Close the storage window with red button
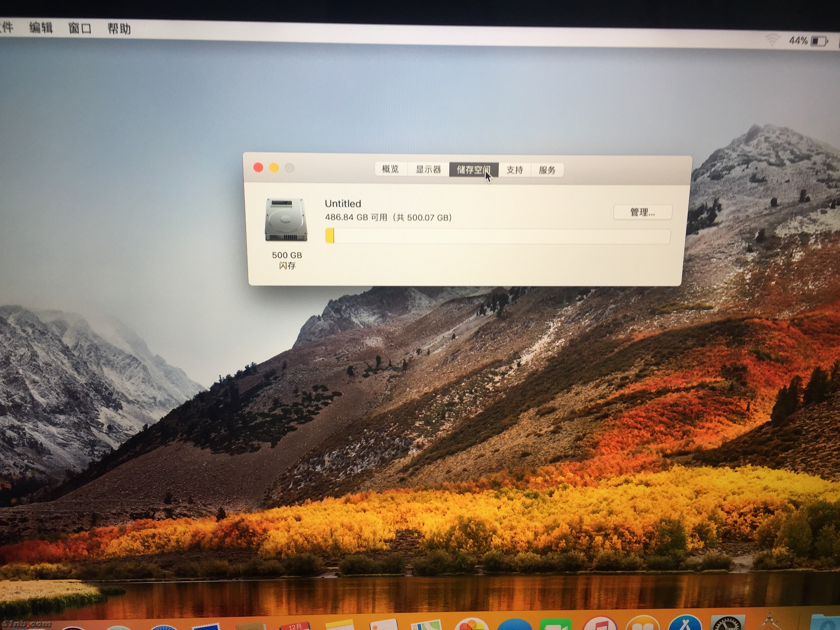 point(258,168)
